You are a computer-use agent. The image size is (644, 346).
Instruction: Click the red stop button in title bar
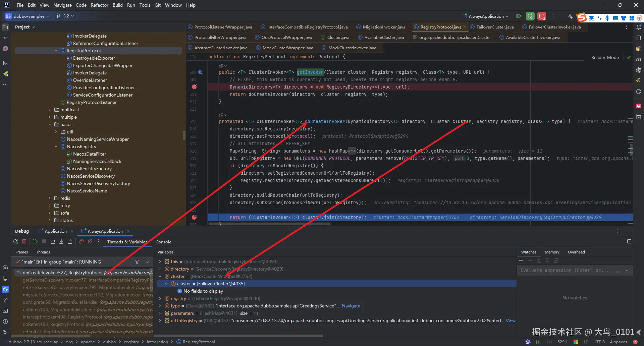point(542,16)
